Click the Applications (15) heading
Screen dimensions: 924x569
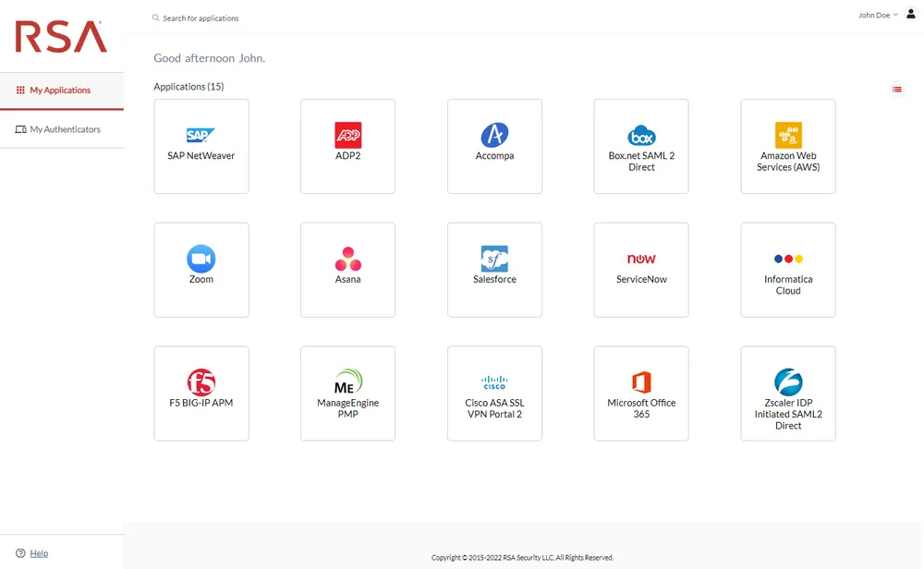(x=188, y=87)
